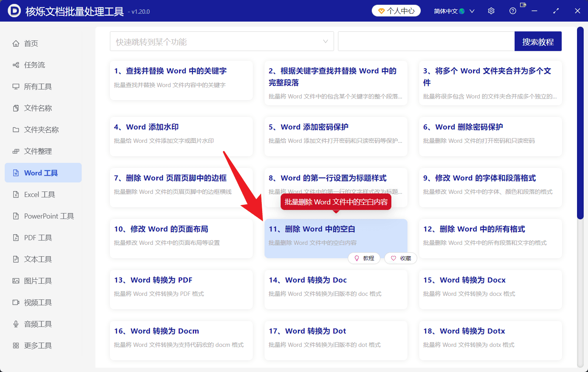Open the settings gear in the title bar
Image resolution: width=588 pixels, height=372 pixels.
491,11
